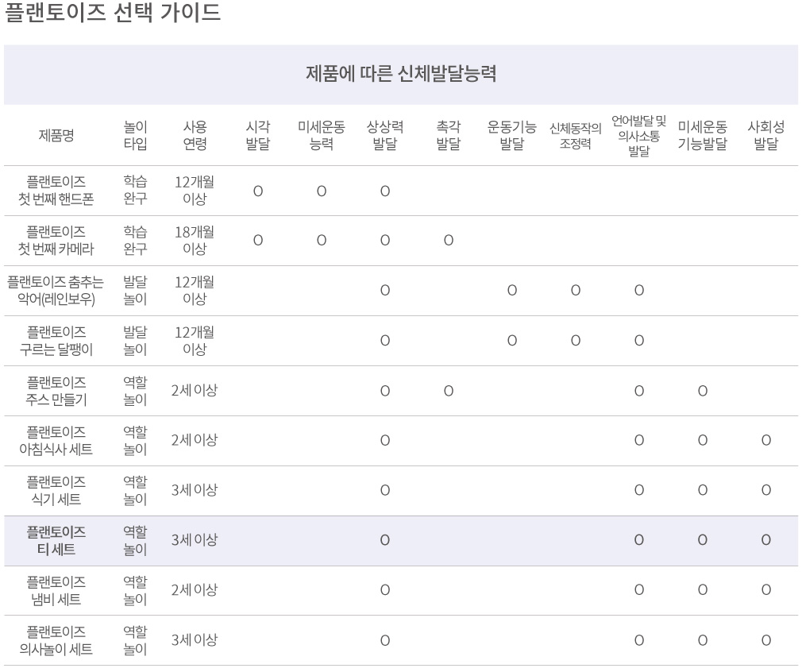Click '12개월 이상' in the 핸드폰 row
The height and width of the screenshot is (672, 802).
pyautogui.click(x=195, y=191)
